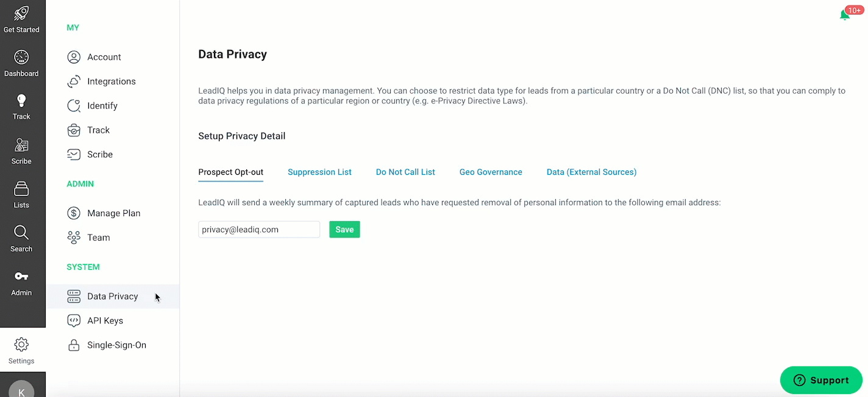Go to Dashboard gauge icon
This screenshot has height=397, width=868.
click(x=21, y=57)
